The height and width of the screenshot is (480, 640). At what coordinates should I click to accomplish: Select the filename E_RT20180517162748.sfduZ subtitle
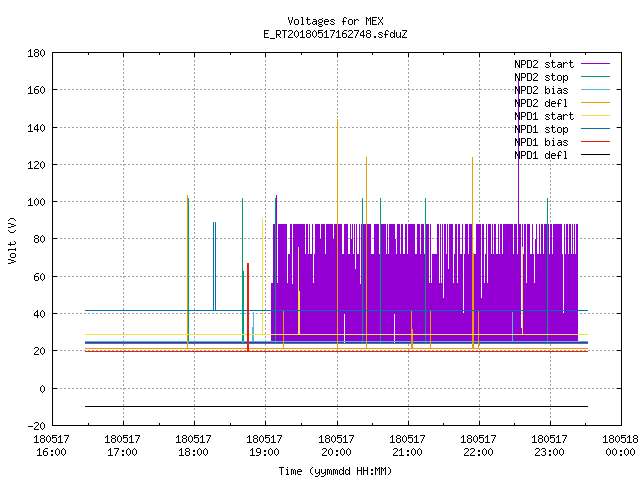pos(335,34)
